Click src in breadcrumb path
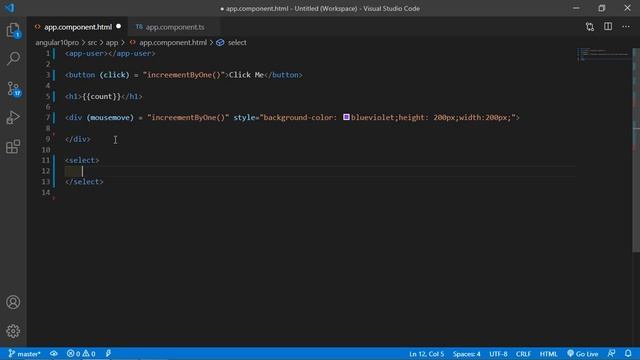The width and height of the screenshot is (640, 360). 92,42
